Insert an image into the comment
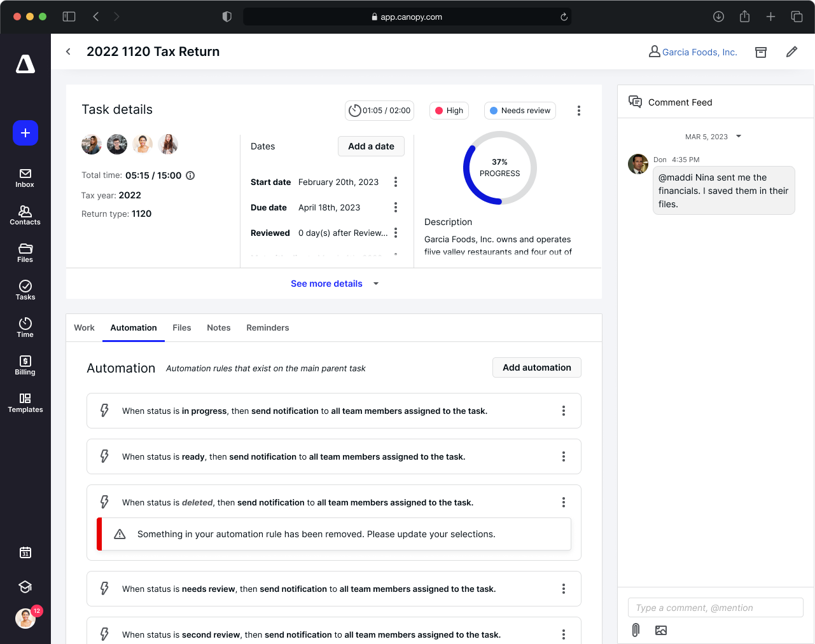The image size is (815, 644). (x=661, y=630)
